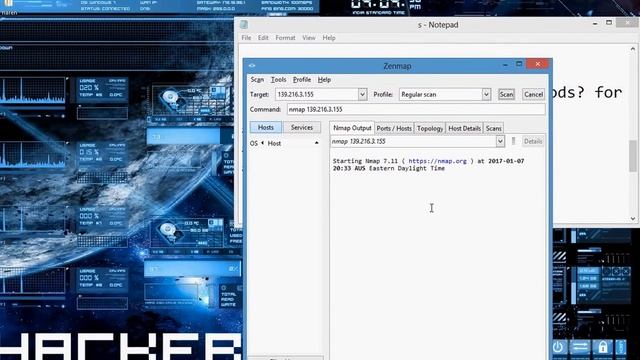
Task: Minimize the Zenmap window
Action: click(505, 65)
